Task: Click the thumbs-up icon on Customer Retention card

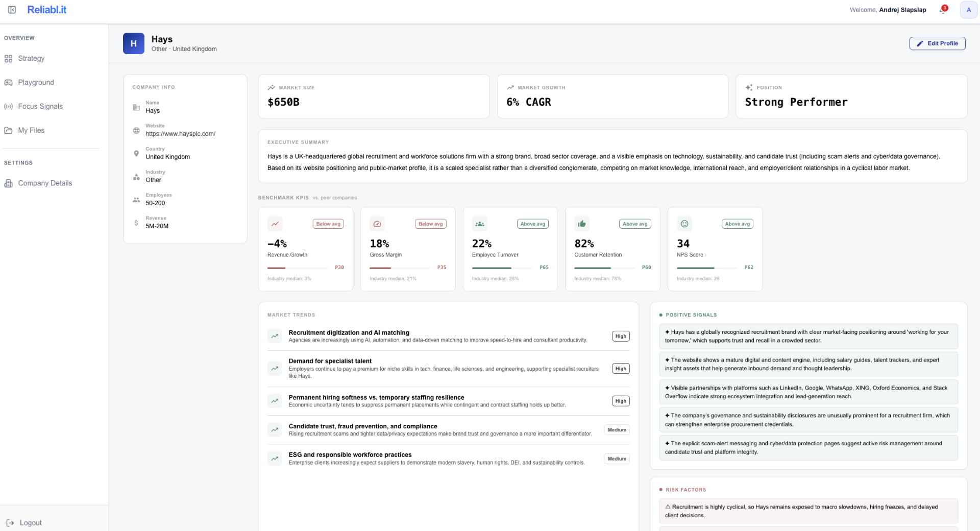Action: [582, 224]
